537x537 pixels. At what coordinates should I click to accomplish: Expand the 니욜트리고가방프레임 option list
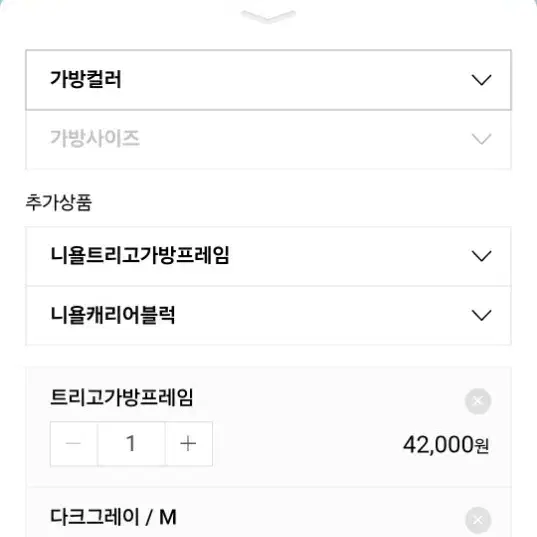click(x=268, y=256)
